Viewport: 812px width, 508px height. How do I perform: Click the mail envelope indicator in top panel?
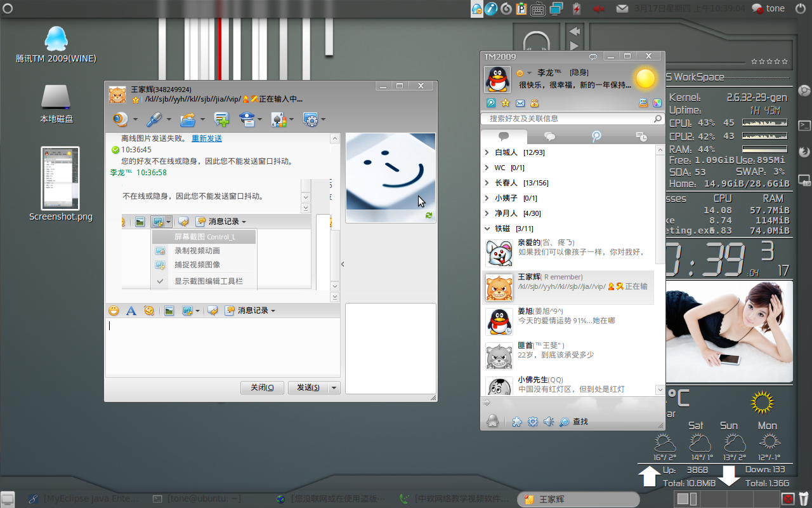coord(622,8)
